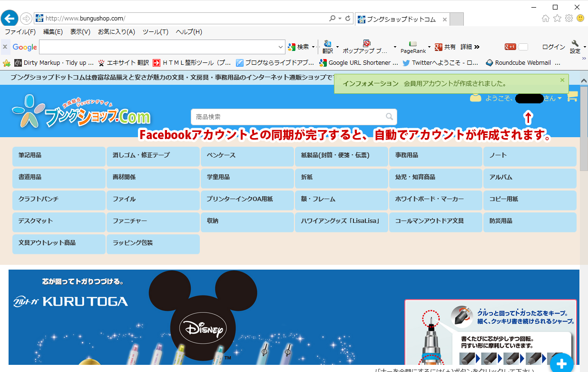Viewport: 588px width, 372px height.
Task: Open the ヘルプ(H) menu
Action: point(189,32)
